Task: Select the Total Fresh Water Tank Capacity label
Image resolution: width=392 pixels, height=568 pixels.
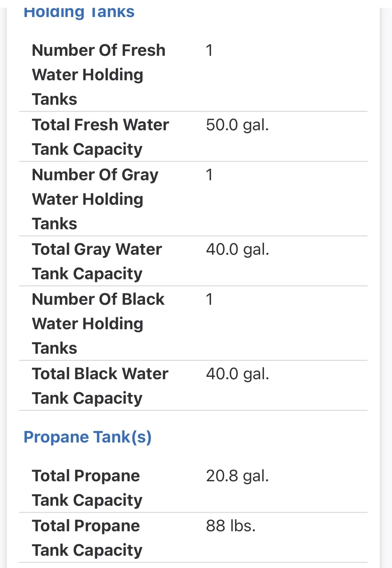Action: [101, 137]
